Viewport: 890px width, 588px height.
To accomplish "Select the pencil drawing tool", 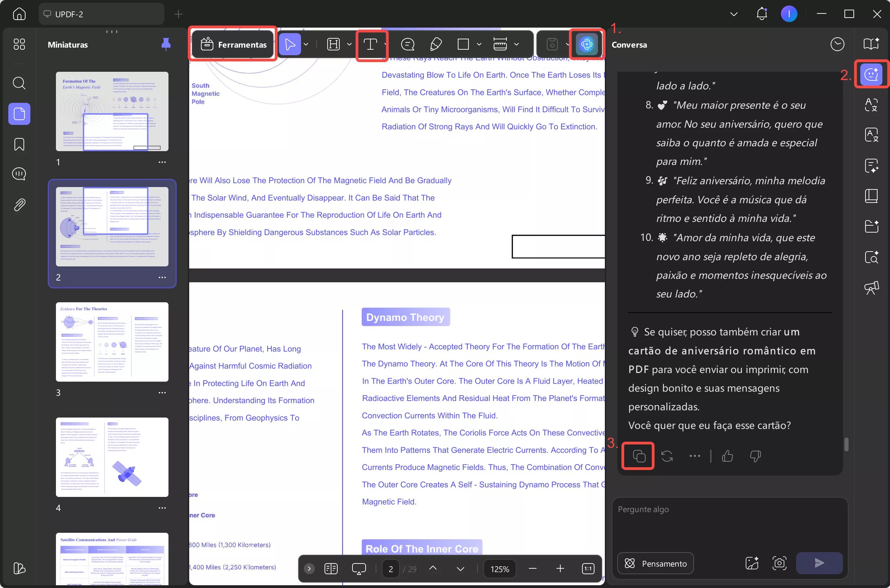I will 435,45.
